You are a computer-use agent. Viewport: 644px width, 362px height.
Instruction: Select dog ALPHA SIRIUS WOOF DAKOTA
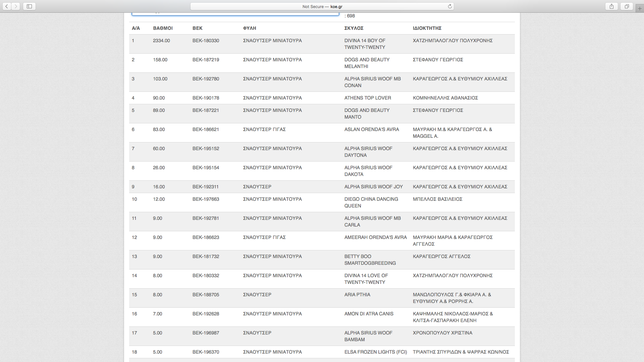[368, 171]
